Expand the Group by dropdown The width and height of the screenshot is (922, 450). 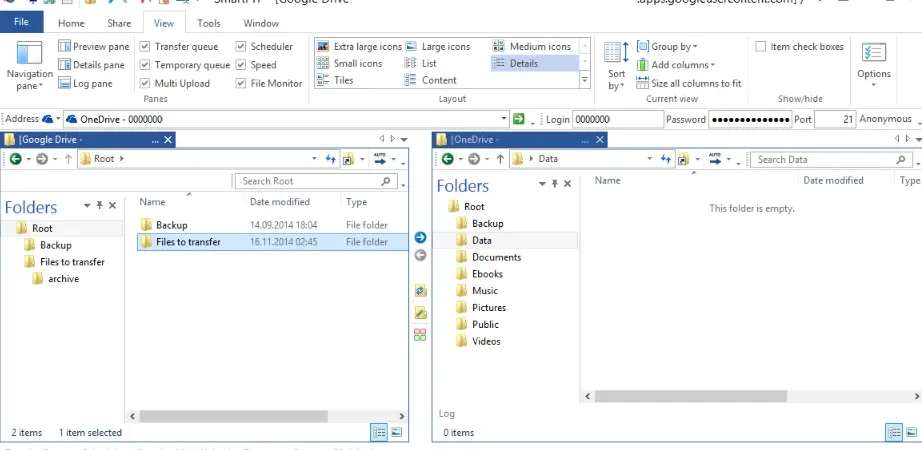click(x=667, y=46)
